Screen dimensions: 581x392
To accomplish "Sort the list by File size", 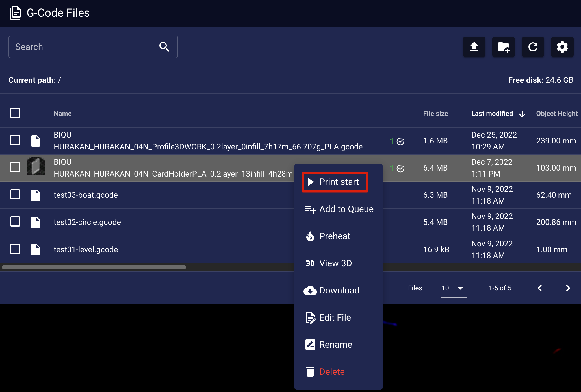I will click(x=435, y=114).
